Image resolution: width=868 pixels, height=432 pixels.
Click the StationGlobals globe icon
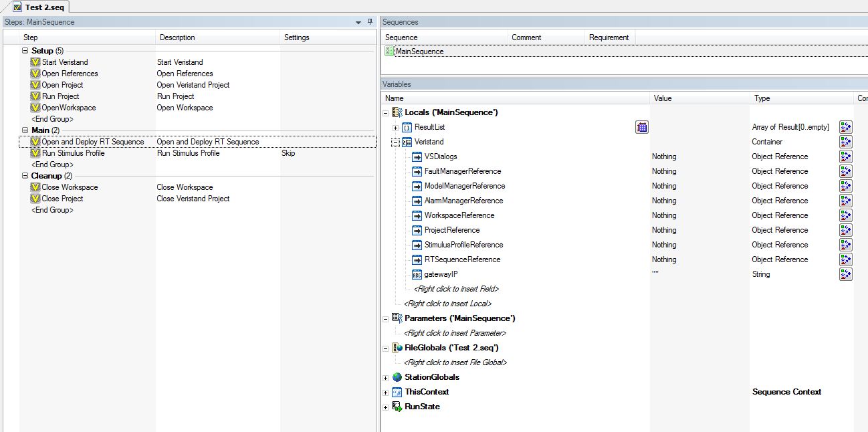coord(397,377)
